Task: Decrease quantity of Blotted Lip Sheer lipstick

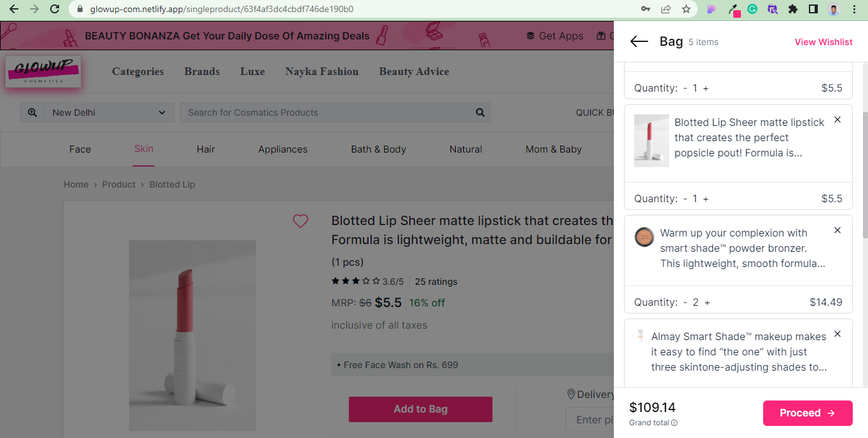Action: [685, 198]
